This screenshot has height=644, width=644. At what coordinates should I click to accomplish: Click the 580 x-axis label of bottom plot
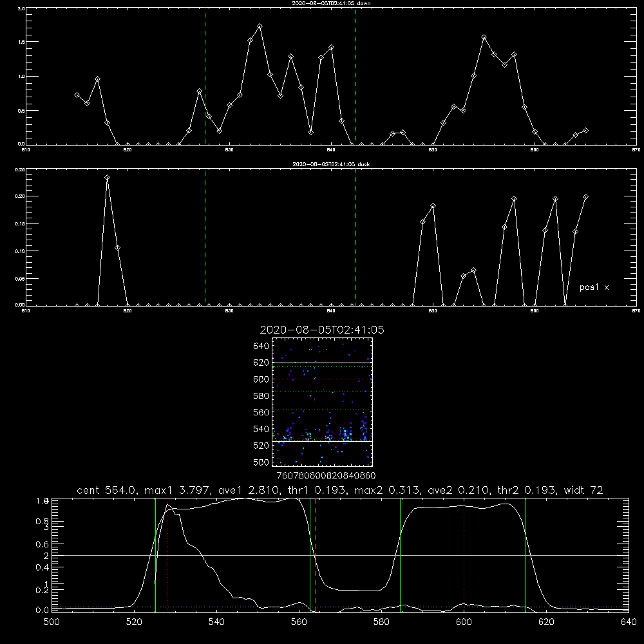[381, 622]
